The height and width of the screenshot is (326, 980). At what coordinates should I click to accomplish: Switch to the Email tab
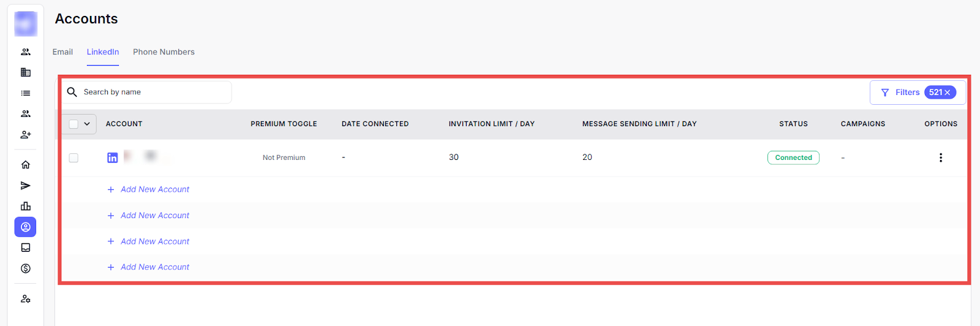tap(62, 52)
